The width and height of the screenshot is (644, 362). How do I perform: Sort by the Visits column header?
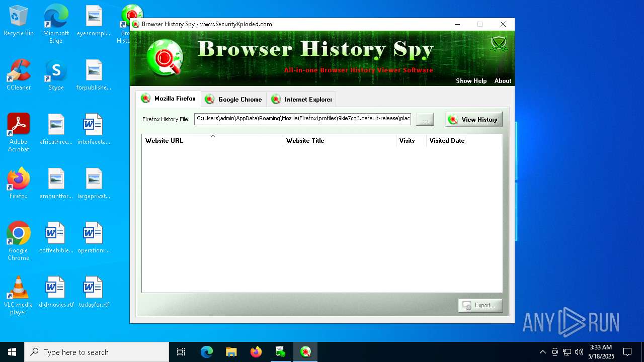[x=411, y=141]
